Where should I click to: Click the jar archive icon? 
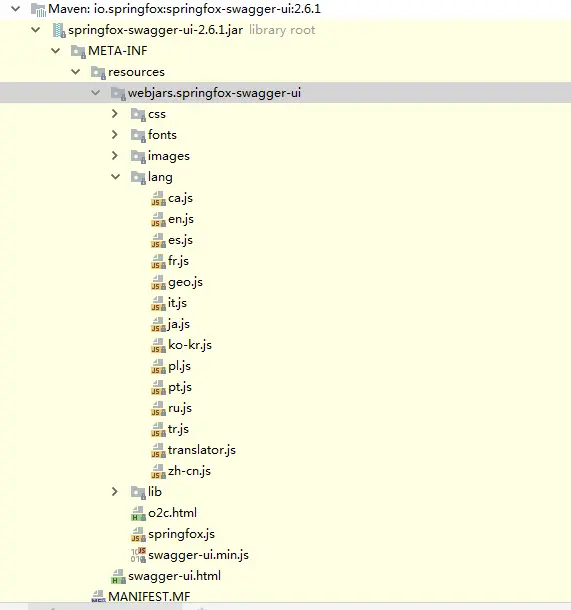(59, 30)
